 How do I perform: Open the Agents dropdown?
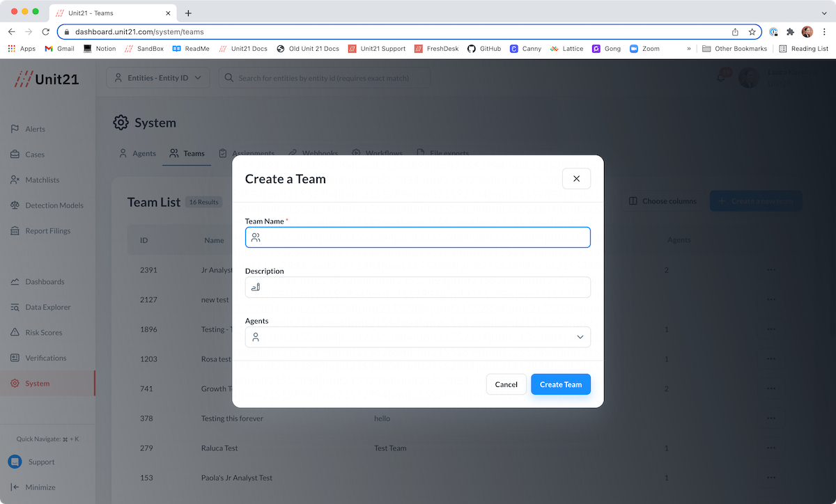tap(418, 337)
